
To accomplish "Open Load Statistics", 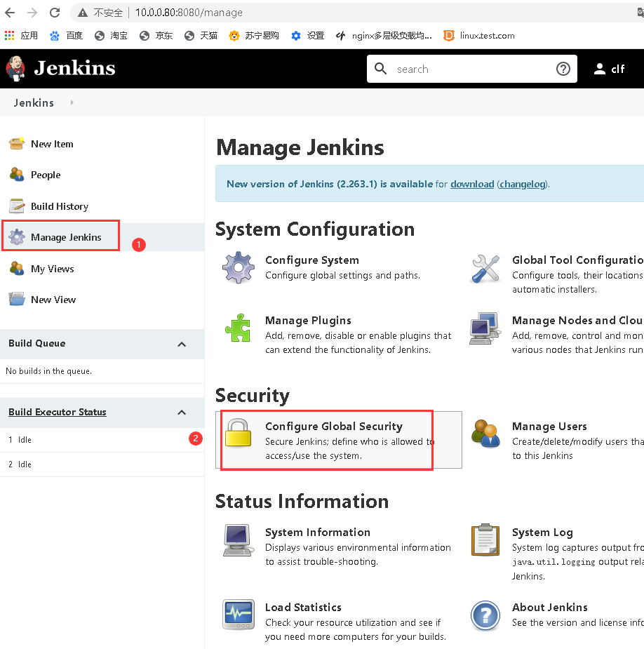I will click(303, 607).
